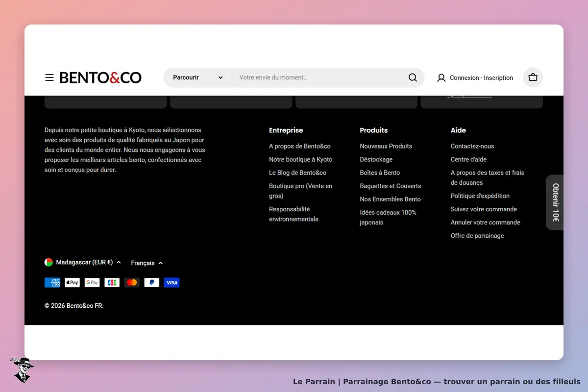This screenshot has width=588, height=392.
Task: Click the Bento&co logo
Action: coord(100,77)
